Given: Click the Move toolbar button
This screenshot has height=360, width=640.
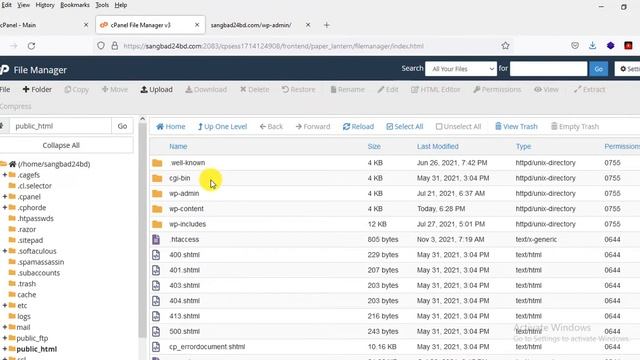Looking at the screenshot, I should pos(115,89).
